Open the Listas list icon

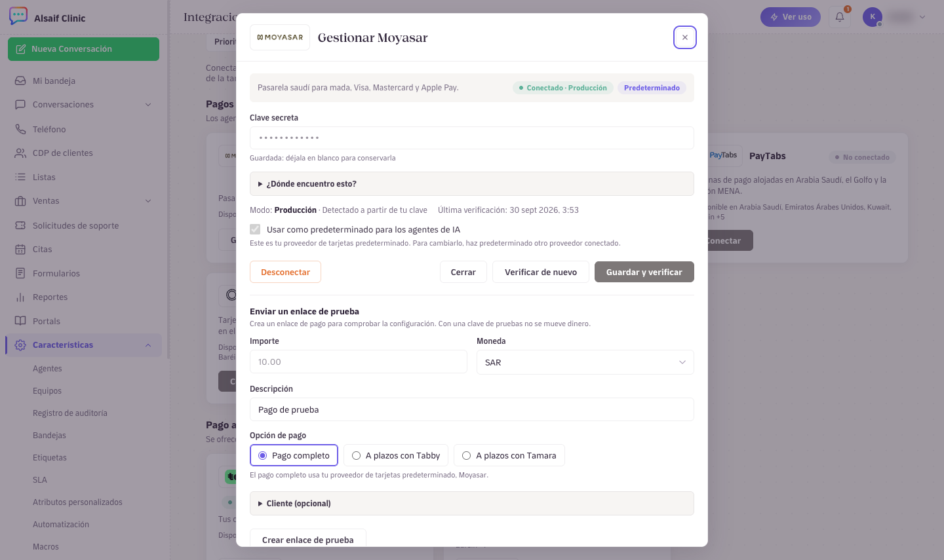click(20, 177)
